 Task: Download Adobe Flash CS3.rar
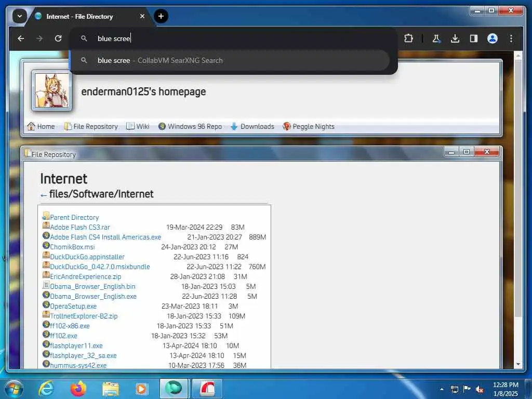pyautogui.click(x=80, y=228)
